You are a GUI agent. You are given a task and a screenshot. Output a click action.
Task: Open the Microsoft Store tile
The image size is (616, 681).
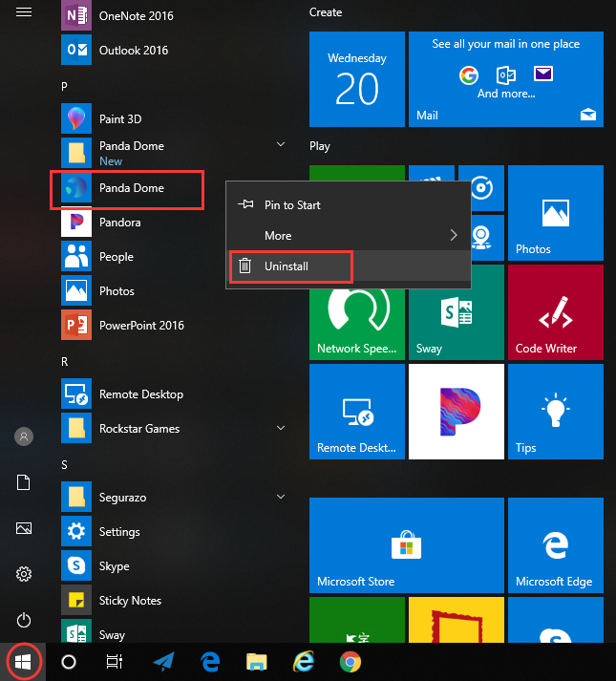click(x=407, y=545)
